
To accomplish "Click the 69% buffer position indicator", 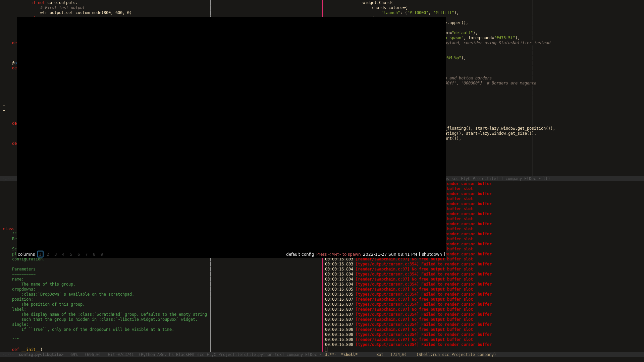I will click(x=74, y=354).
